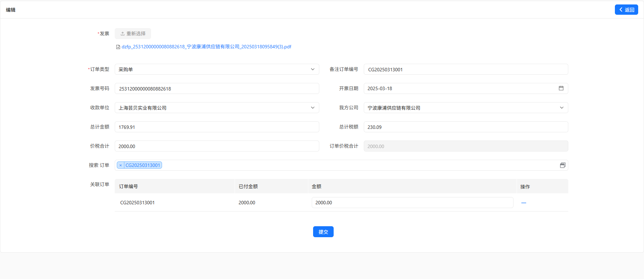Click the 提交 submit button
Screen dimensions: 644x279
[323, 232]
